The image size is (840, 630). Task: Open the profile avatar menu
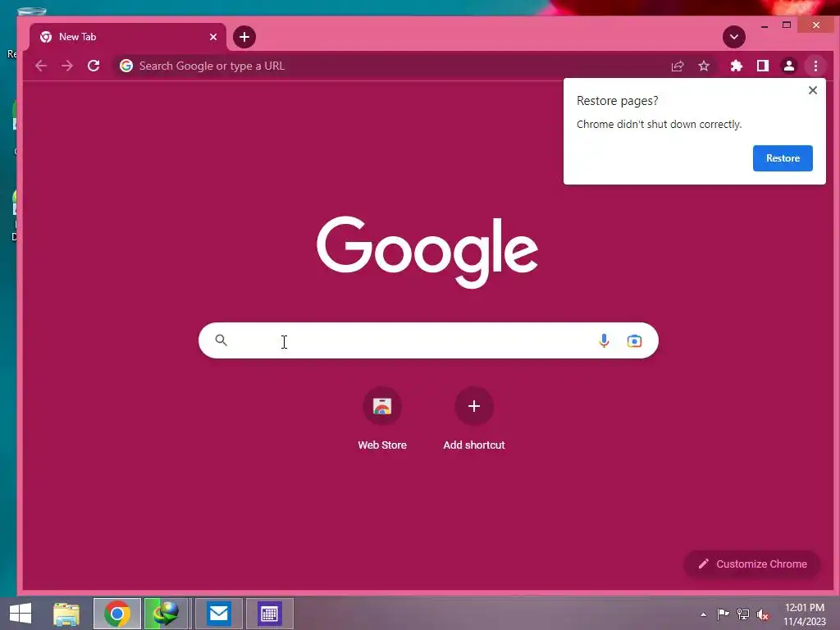(x=789, y=66)
